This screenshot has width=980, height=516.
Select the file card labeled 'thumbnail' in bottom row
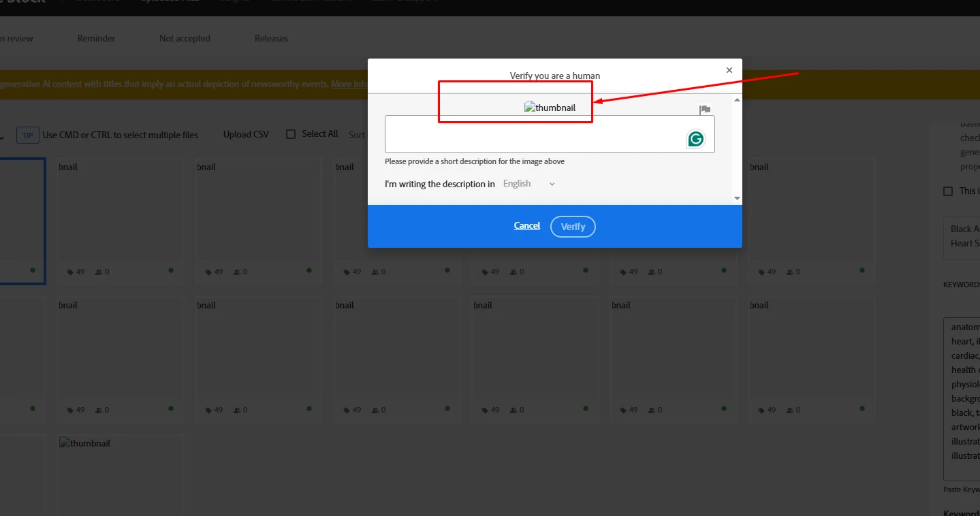coord(121,475)
